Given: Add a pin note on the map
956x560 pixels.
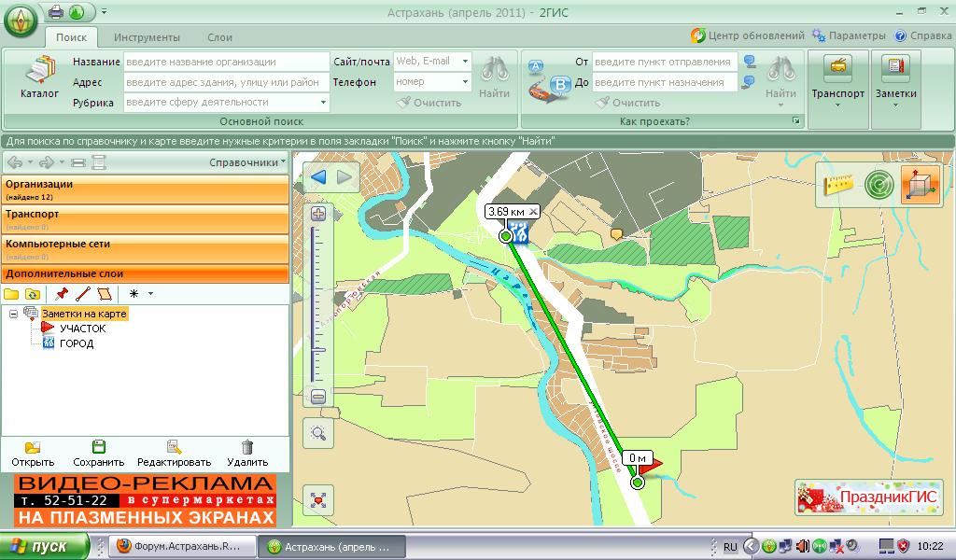Looking at the screenshot, I should point(62,293).
